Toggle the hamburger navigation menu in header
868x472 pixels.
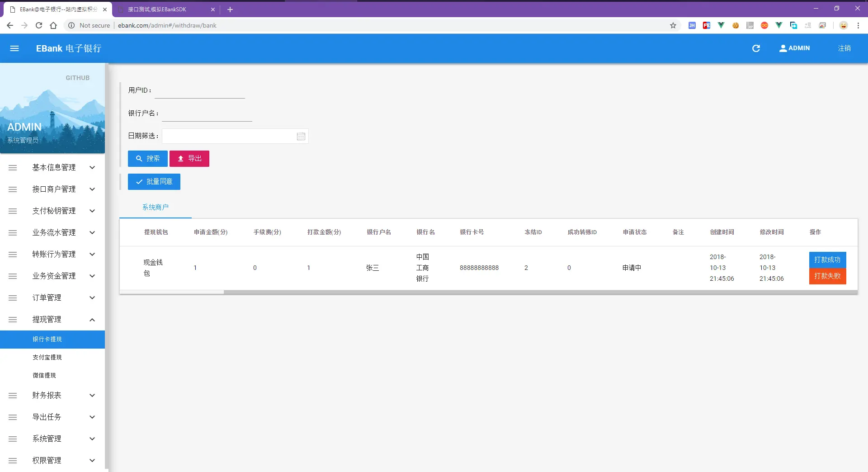[x=14, y=48]
